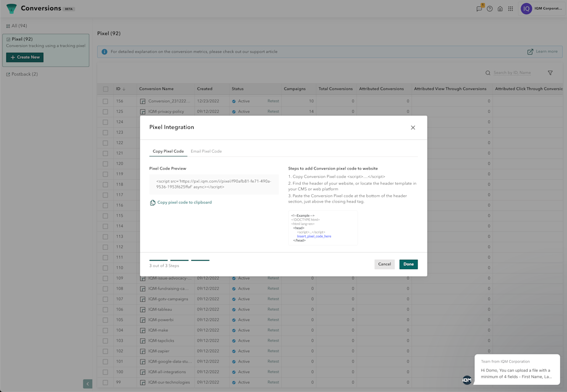Open the IQ account avatar
Viewport: 567px width, 392px height.
[x=526, y=8]
